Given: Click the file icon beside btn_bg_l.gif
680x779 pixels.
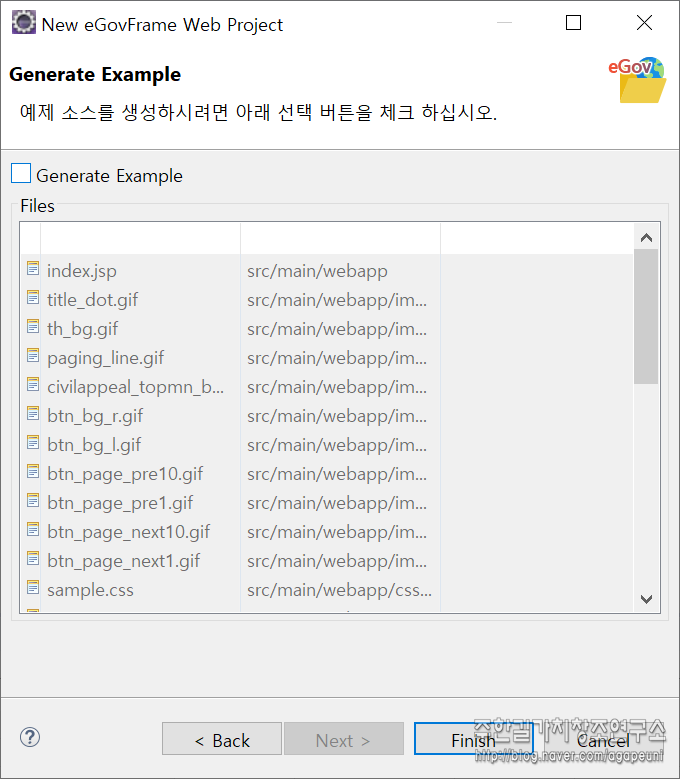Looking at the screenshot, I should [x=33, y=443].
